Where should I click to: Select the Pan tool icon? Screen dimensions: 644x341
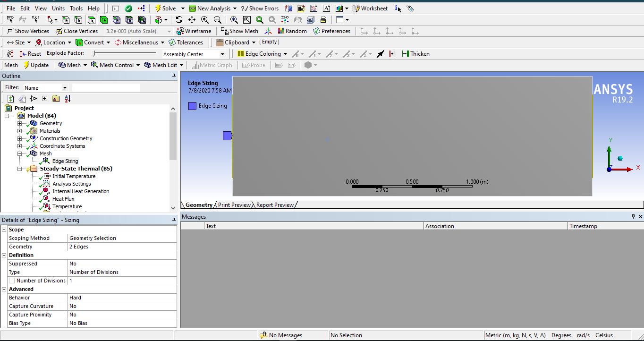pos(192,19)
